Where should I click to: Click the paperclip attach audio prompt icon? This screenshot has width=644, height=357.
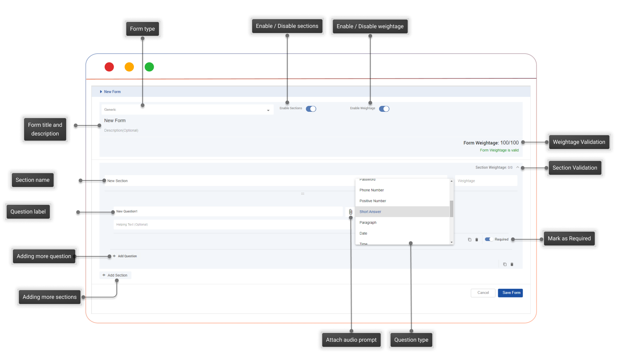tap(350, 212)
